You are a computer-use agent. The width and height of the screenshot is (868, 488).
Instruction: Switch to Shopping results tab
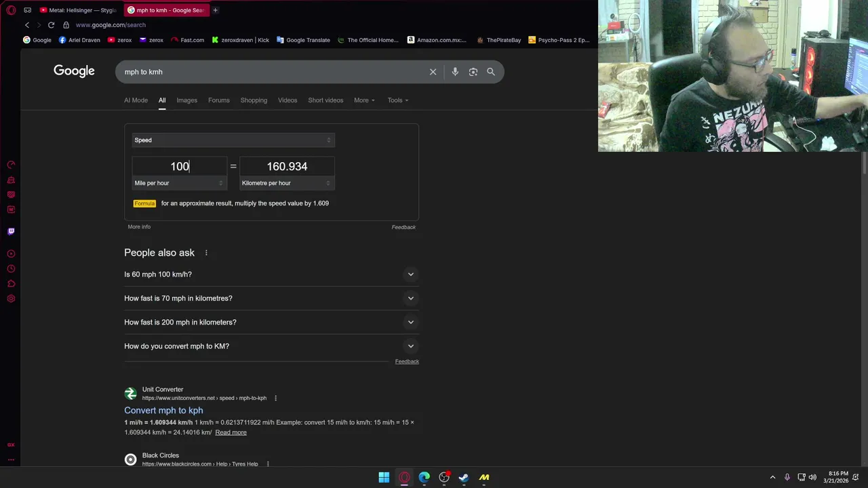(254, 100)
